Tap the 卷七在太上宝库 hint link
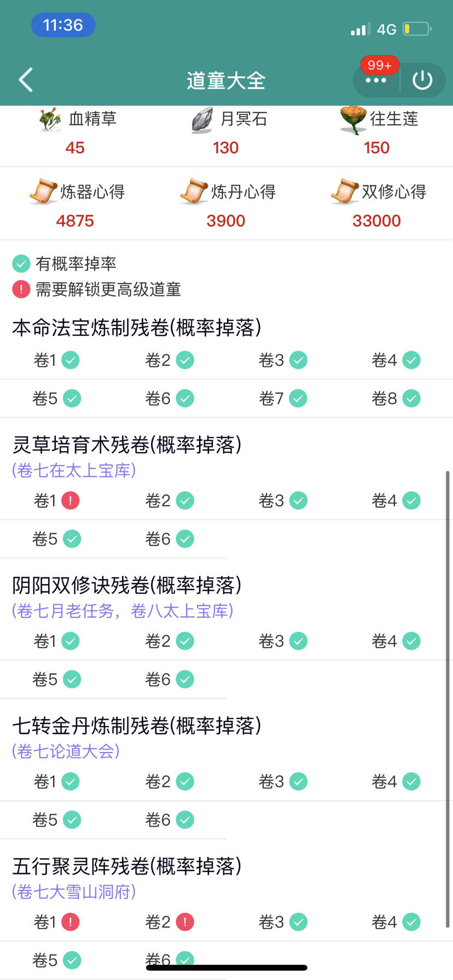This screenshot has height=980, width=453. click(x=74, y=470)
